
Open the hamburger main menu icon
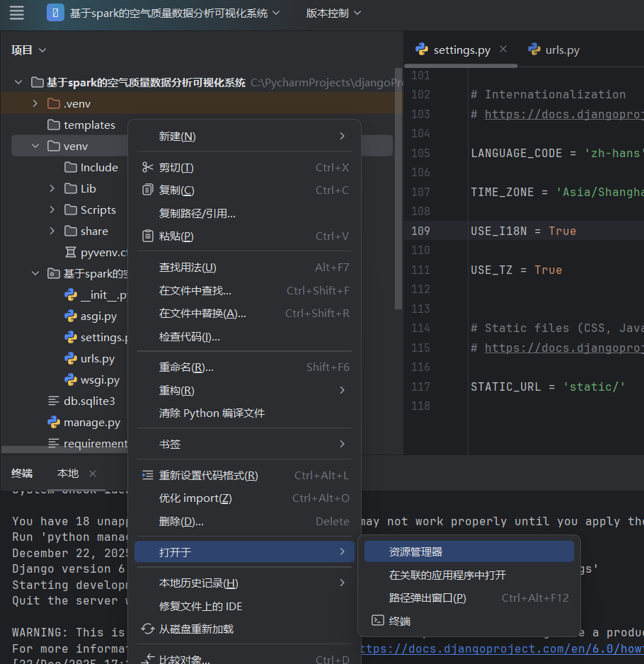(17, 13)
